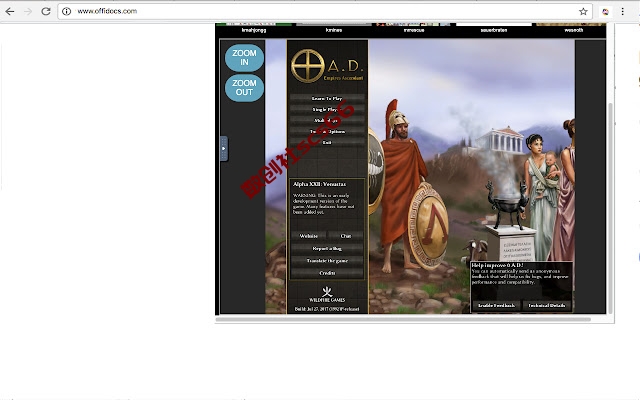Open the Credits button
Image resolution: width=640 pixels, height=400 pixels.
[327, 273]
